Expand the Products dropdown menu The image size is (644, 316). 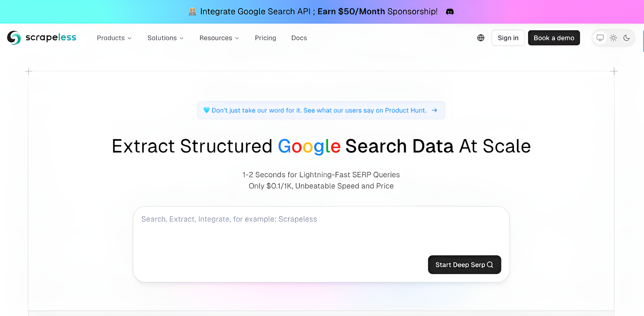114,38
